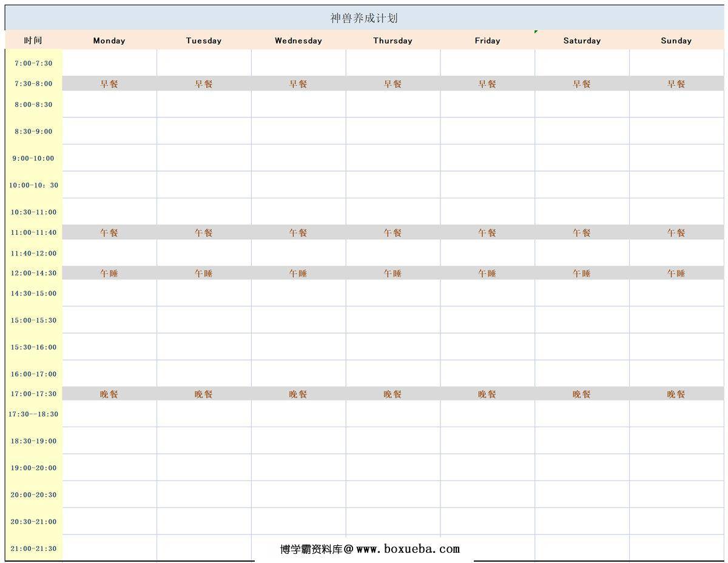Select Wednesday's 午睡 cell

coord(298,273)
